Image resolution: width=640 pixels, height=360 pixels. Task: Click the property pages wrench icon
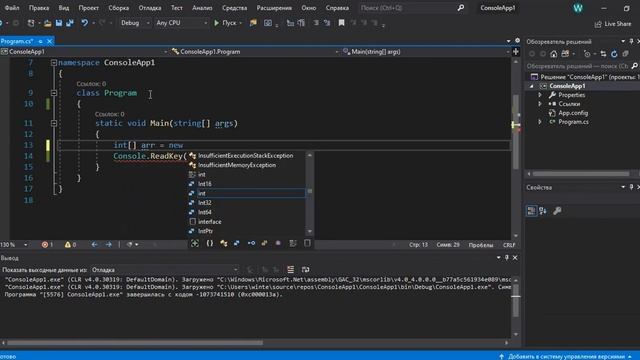tap(557, 211)
